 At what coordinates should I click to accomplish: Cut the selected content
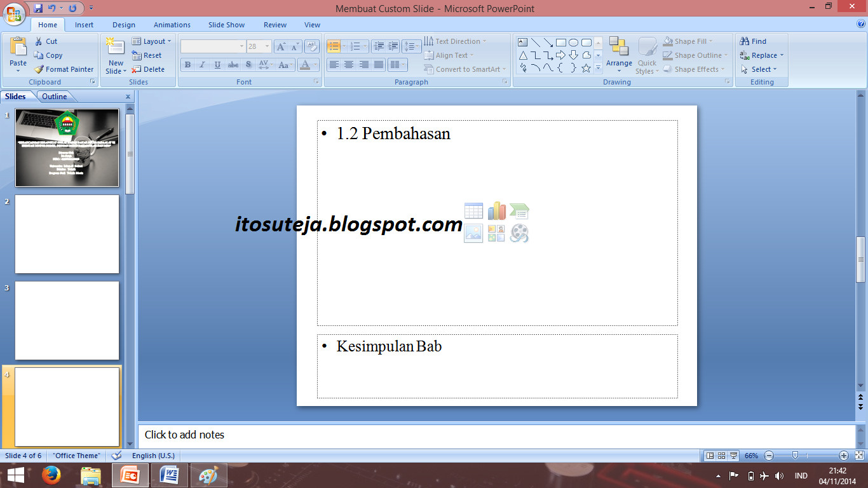tap(46, 41)
